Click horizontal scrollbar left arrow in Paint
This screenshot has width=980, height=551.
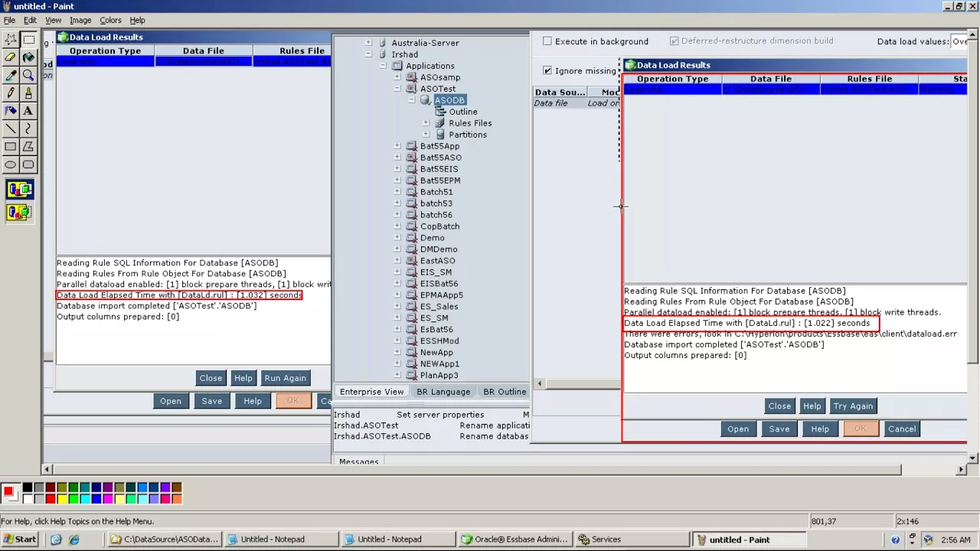click(x=47, y=469)
